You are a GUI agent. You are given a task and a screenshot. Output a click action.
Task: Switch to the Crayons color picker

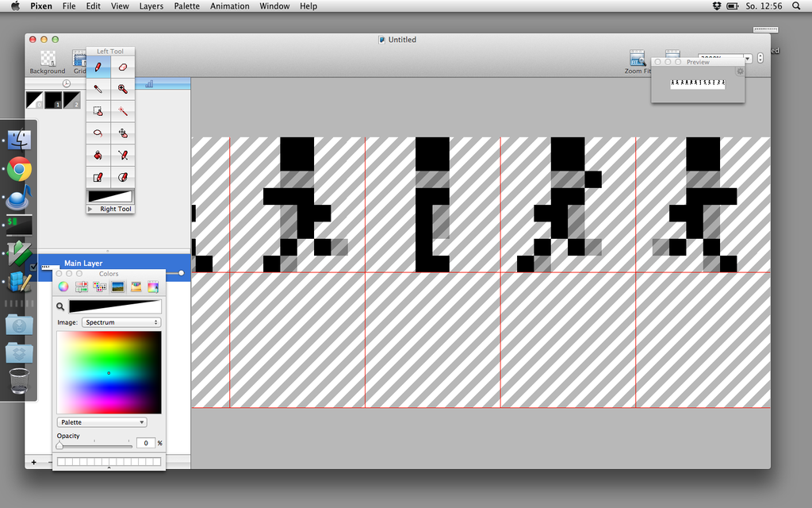click(136, 287)
